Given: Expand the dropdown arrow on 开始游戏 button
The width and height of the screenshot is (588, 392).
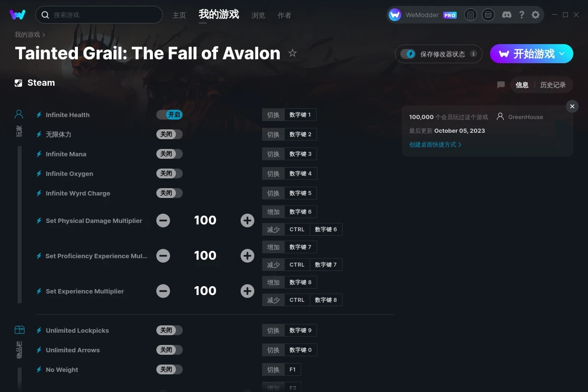Looking at the screenshot, I should [562, 54].
